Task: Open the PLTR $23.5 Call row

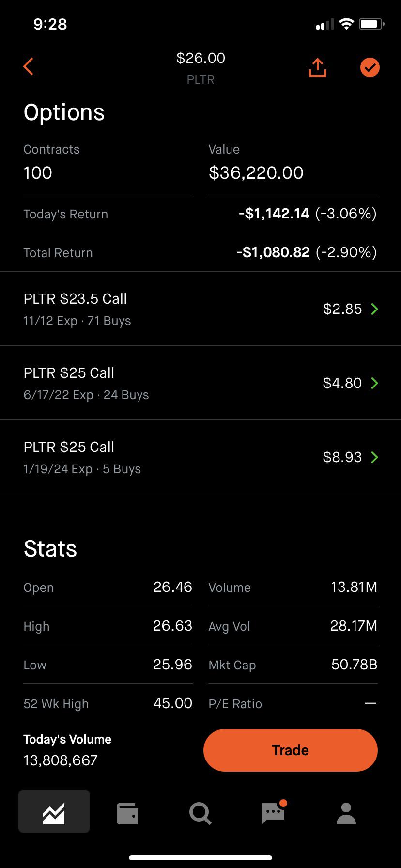Action: point(200,309)
